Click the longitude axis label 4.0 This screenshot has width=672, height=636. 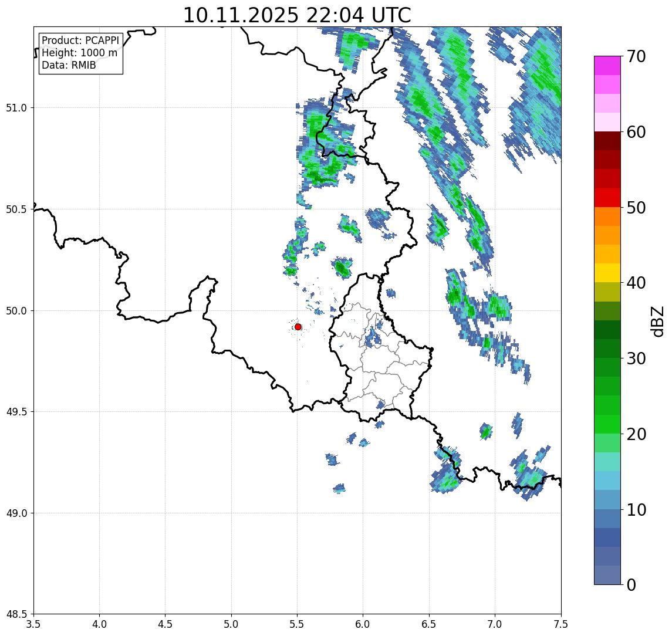[99, 624]
